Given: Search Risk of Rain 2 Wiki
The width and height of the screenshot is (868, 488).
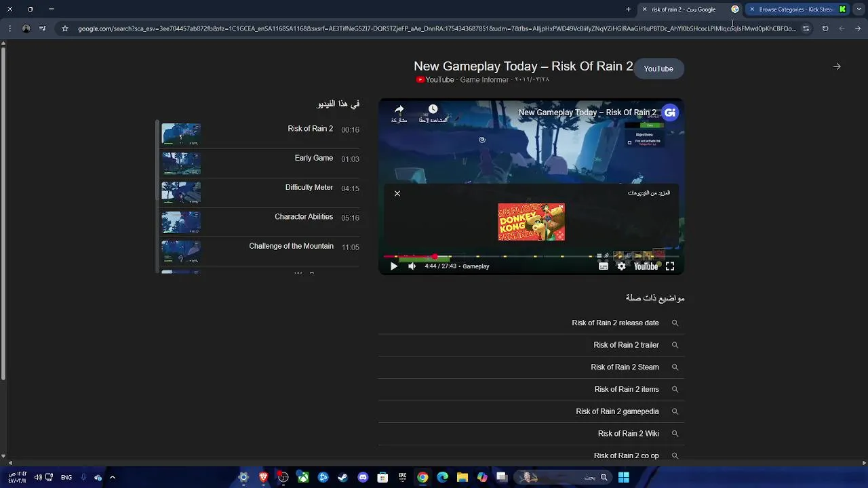Looking at the screenshot, I should (532, 434).
